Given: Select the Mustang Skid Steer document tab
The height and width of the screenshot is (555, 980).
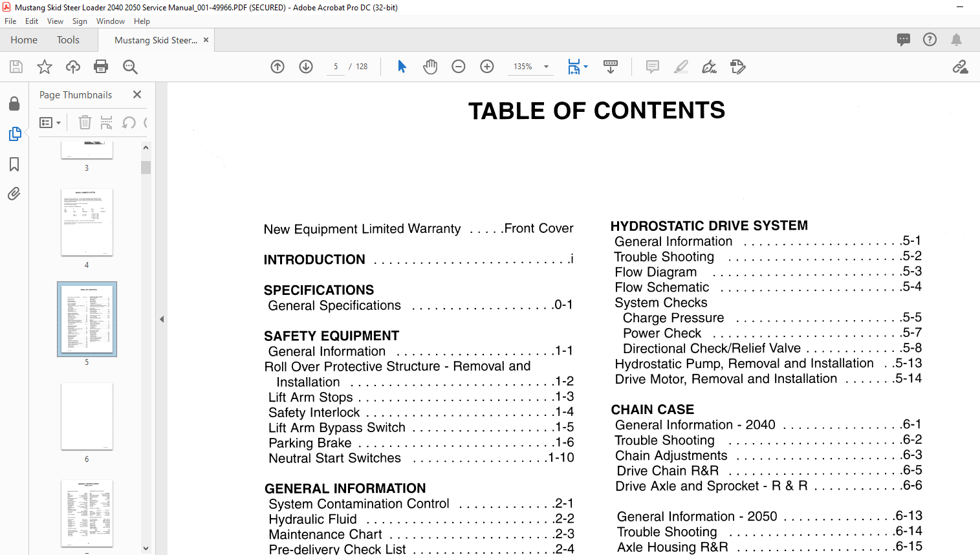Looking at the screenshot, I should [x=156, y=40].
